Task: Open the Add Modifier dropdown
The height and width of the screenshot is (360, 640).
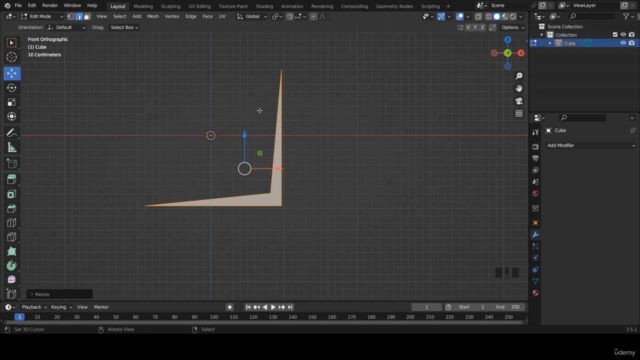Action: point(591,145)
